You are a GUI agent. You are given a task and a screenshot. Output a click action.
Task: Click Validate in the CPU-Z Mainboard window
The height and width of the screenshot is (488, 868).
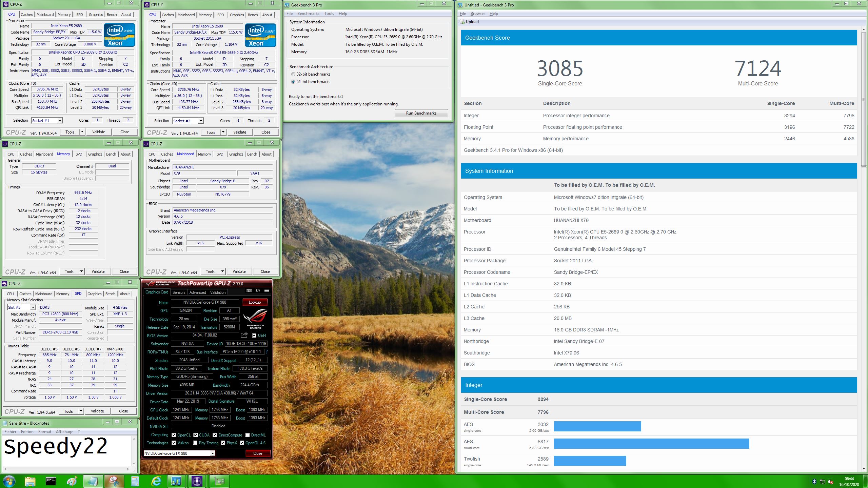pos(239,271)
